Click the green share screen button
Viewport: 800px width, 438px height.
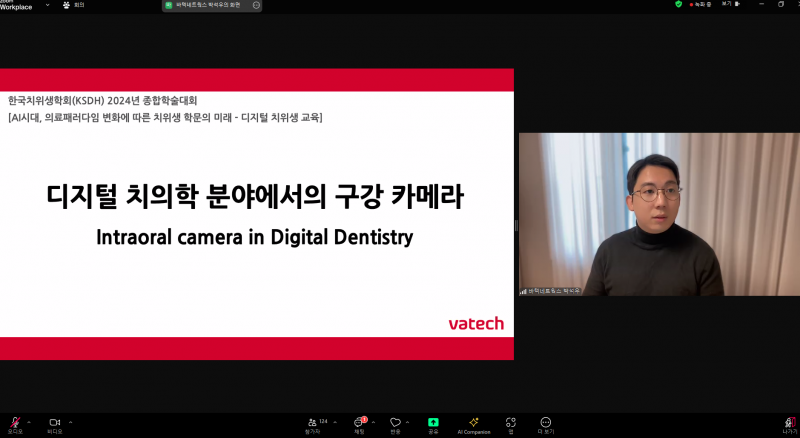pyautogui.click(x=433, y=423)
